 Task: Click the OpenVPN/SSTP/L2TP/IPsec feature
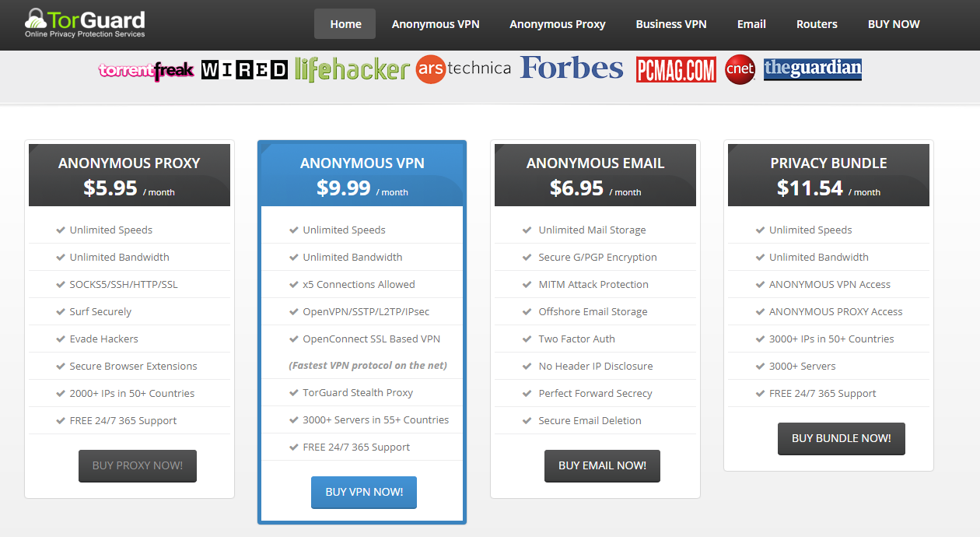coord(366,311)
